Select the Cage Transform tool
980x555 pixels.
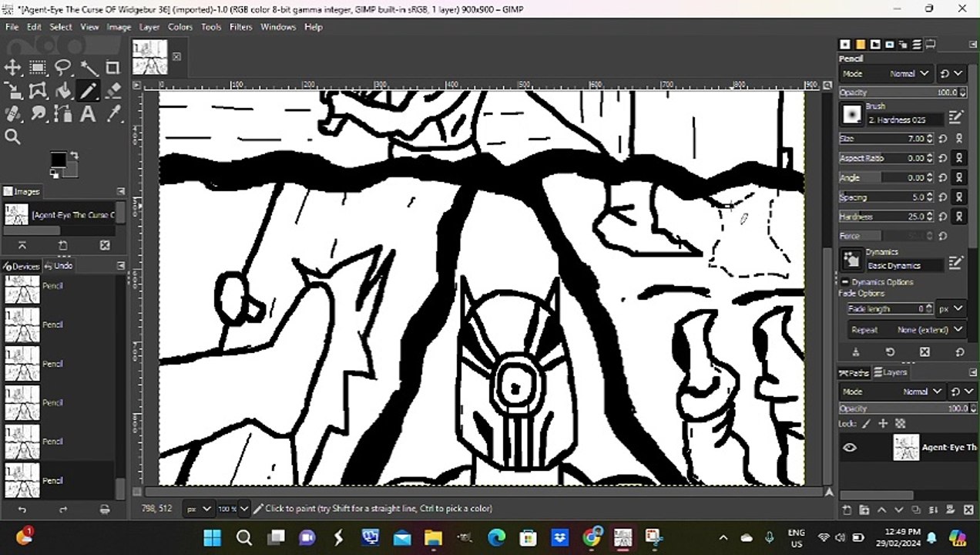pyautogui.click(x=38, y=91)
